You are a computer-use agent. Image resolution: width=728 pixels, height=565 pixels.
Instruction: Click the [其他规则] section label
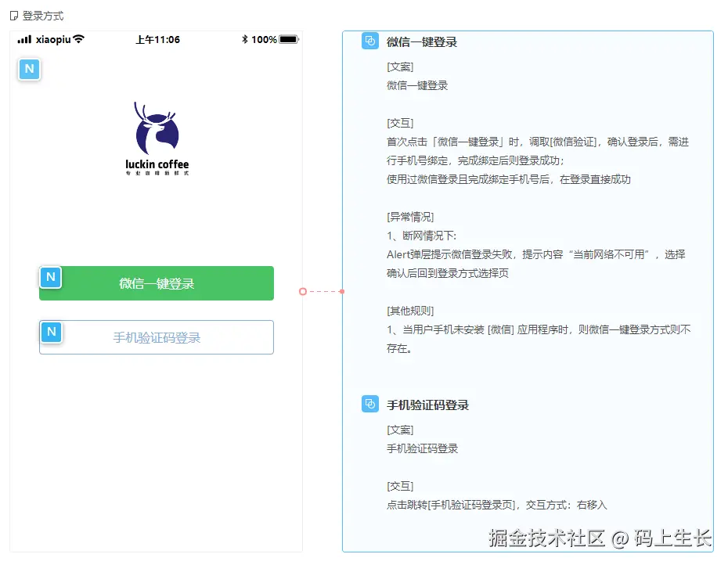click(410, 311)
